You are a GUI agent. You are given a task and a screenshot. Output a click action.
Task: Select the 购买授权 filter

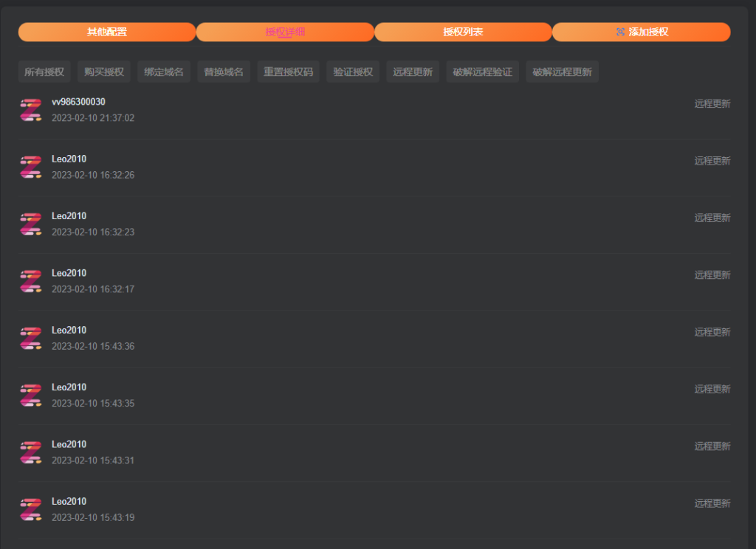104,72
